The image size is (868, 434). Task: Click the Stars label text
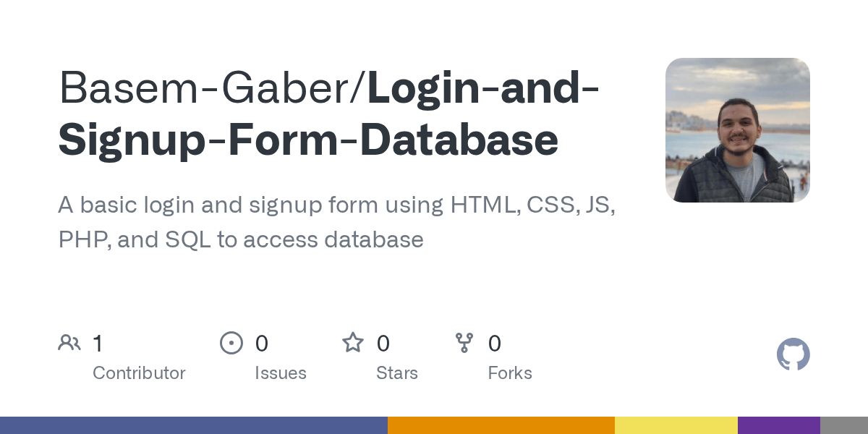tap(397, 373)
